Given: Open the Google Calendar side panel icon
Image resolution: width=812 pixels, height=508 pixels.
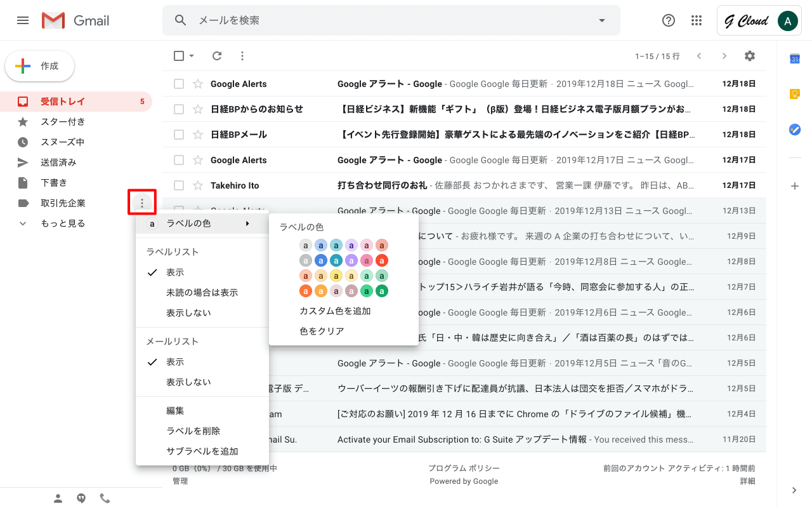Looking at the screenshot, I should pos(794,59).
